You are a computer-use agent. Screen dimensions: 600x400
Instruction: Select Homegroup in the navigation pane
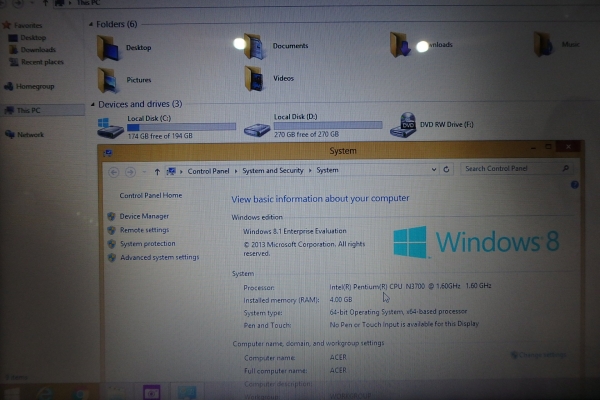(x=35, y=87)
